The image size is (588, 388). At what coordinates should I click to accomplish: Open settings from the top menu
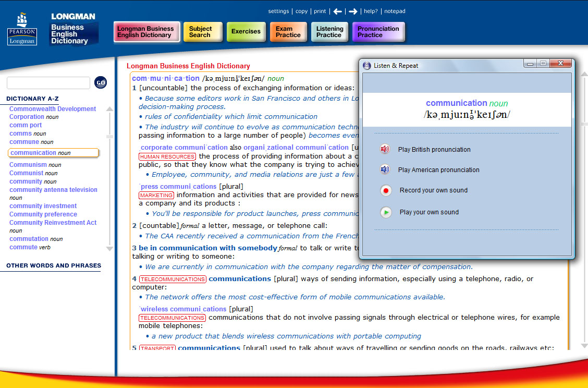[x=278, y=11]
